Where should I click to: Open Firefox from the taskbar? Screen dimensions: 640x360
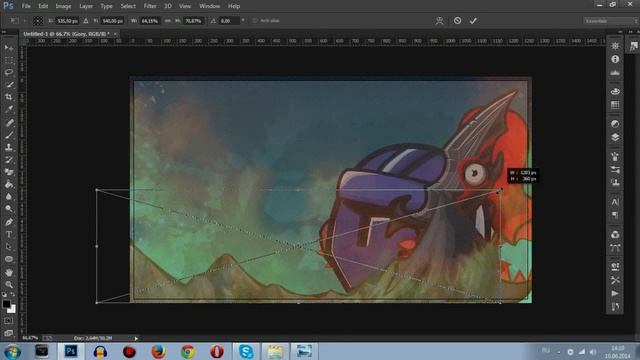click(158, 351)
